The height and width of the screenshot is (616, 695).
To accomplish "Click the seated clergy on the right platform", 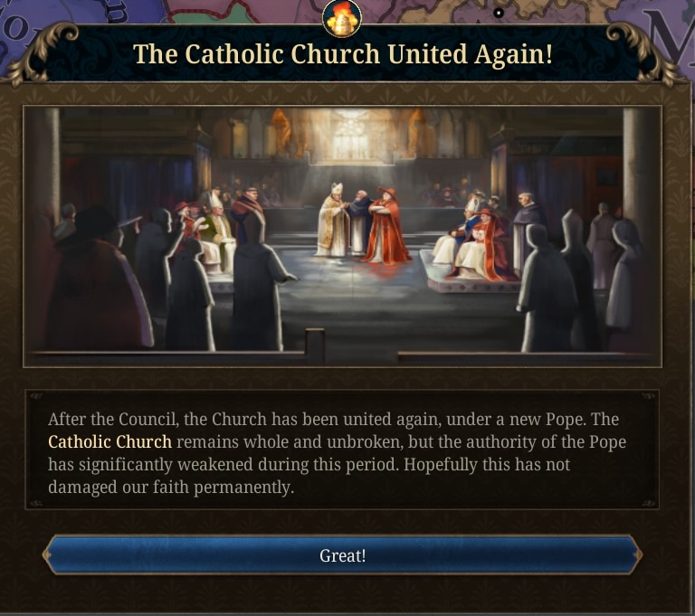I will [x=474, y=242].
